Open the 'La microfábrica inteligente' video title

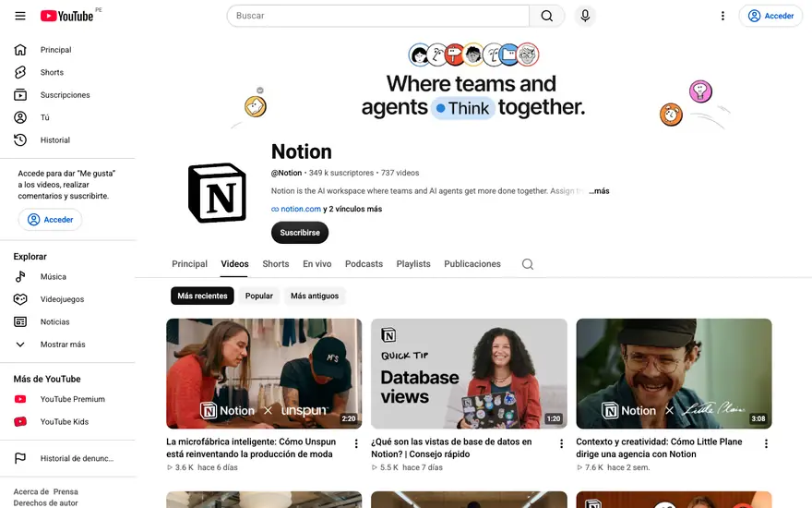[x=251, y=448]
